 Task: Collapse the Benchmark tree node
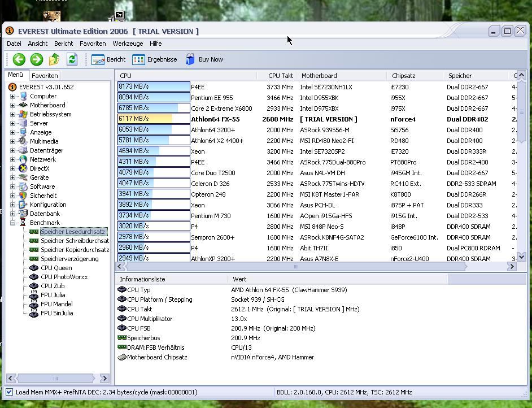pyautogui.click(x=12, y=223)
